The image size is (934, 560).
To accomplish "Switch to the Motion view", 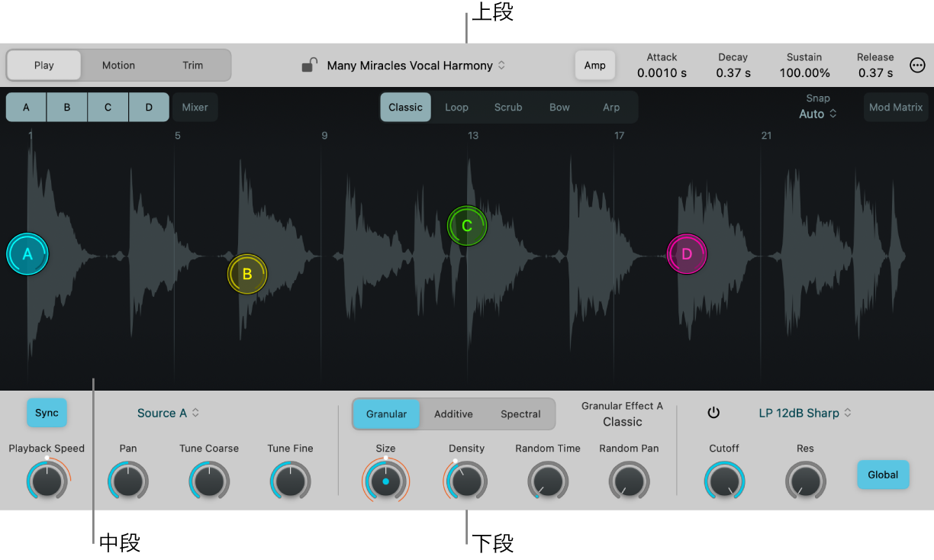I will (x=118, y=66).
